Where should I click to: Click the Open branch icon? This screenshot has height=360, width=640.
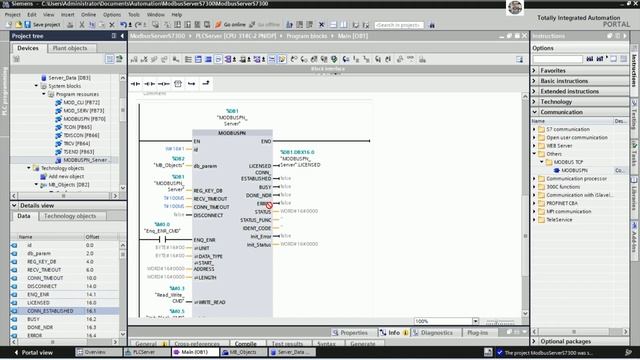click(191, 84)
